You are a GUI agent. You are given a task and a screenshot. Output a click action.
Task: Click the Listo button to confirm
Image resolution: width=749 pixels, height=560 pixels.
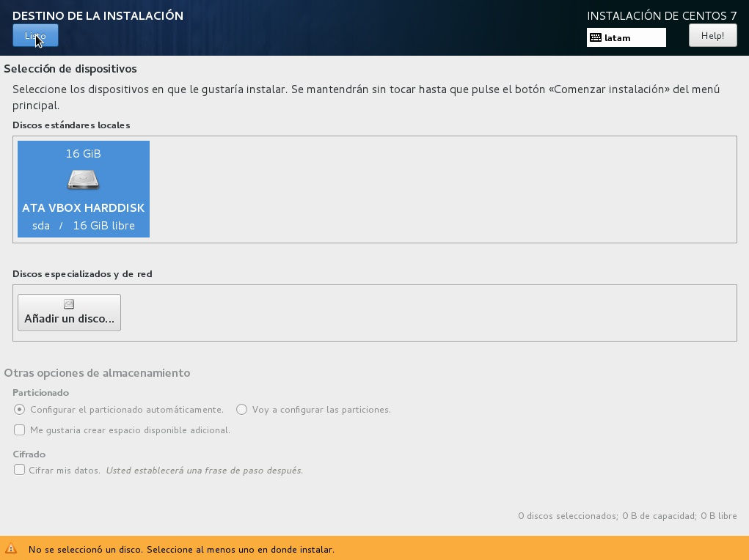(35, 34)
